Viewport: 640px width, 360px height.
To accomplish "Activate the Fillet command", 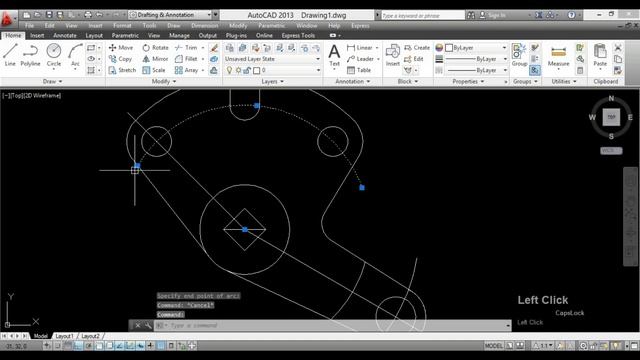I will point(186,59).
